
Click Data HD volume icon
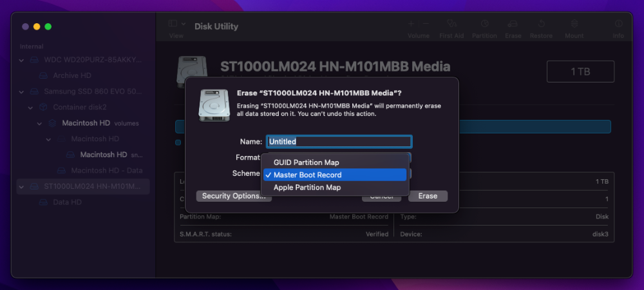point(43,202)
